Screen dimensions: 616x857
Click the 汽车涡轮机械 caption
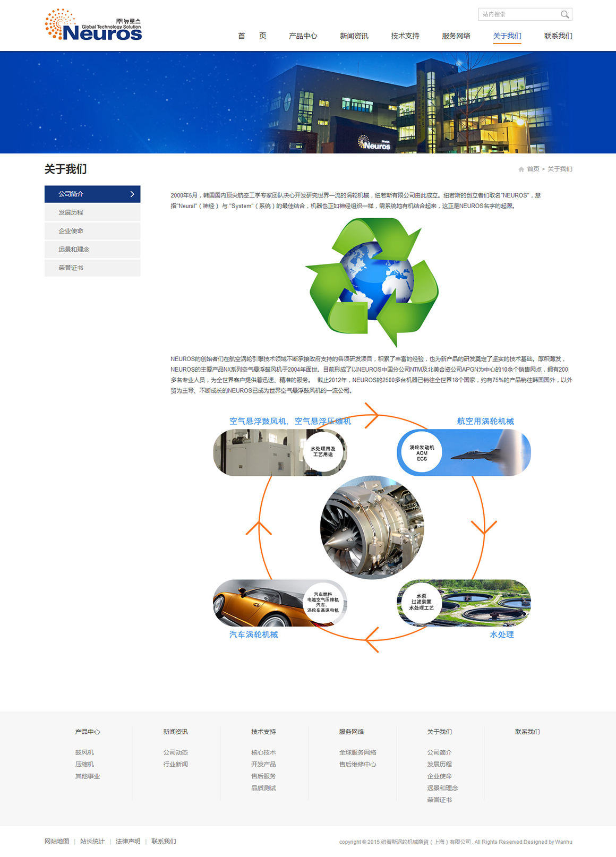click(x=253, y=635)
